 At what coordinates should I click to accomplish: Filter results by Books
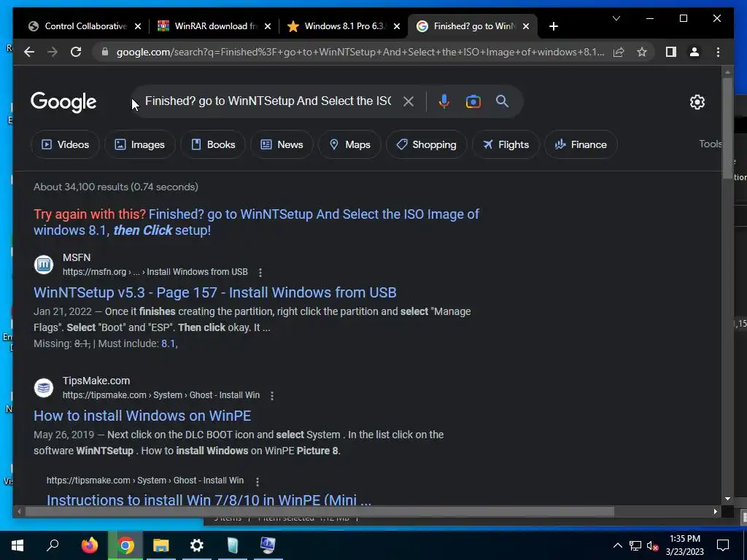click(213, 144)
